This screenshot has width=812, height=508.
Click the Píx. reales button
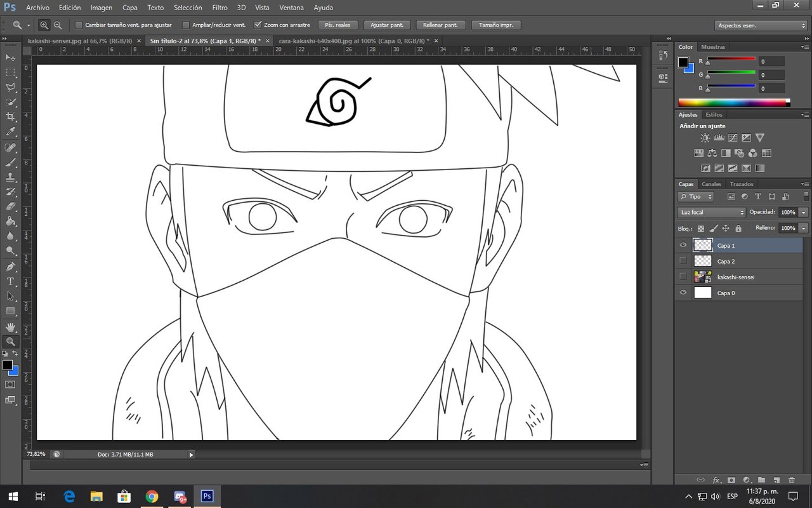[x=337, y=25]
